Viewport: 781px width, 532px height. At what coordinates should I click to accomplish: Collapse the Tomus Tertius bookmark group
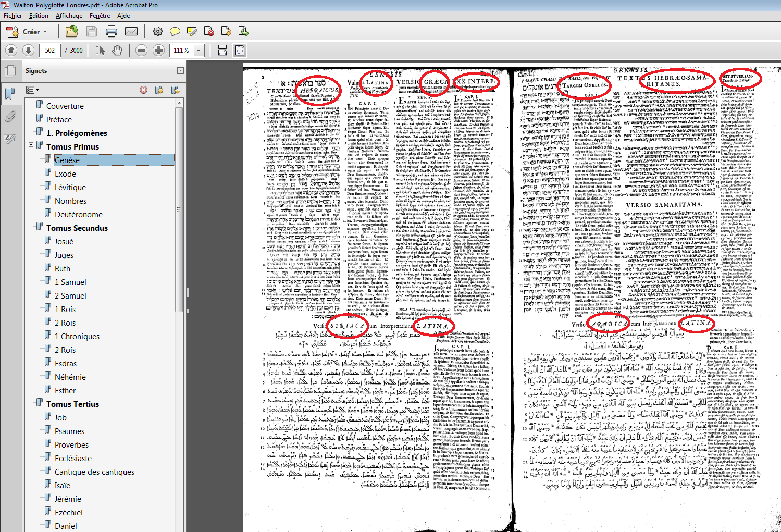(31, 402)
